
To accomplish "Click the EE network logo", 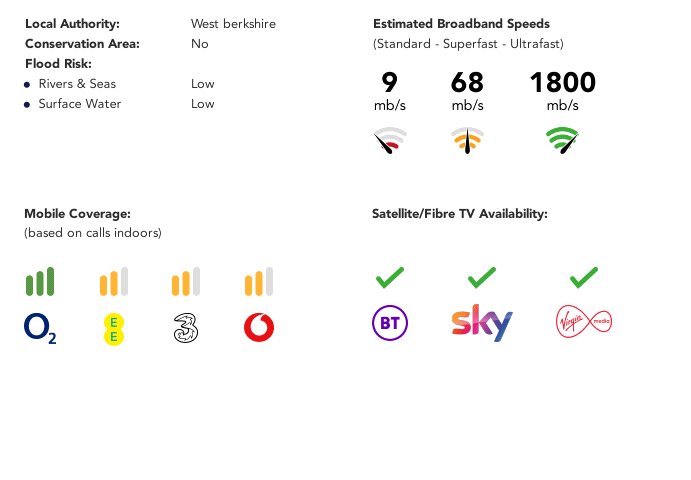I will [114, 329].
